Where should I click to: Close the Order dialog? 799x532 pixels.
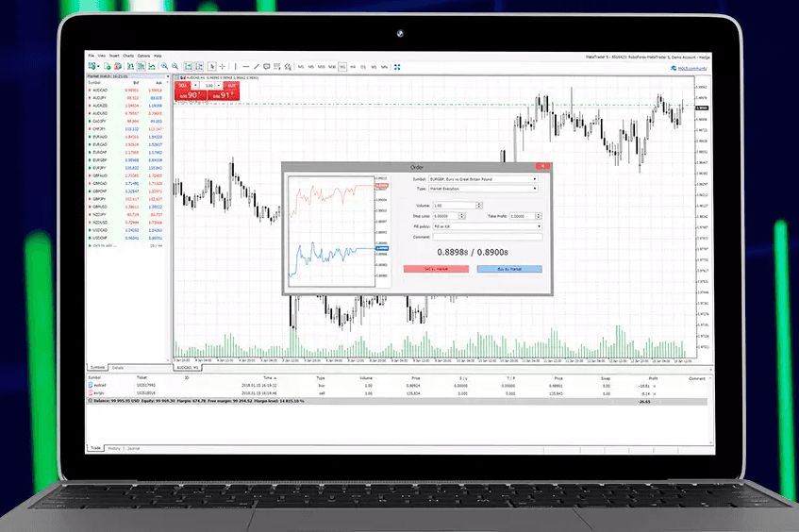click(542, 166)
